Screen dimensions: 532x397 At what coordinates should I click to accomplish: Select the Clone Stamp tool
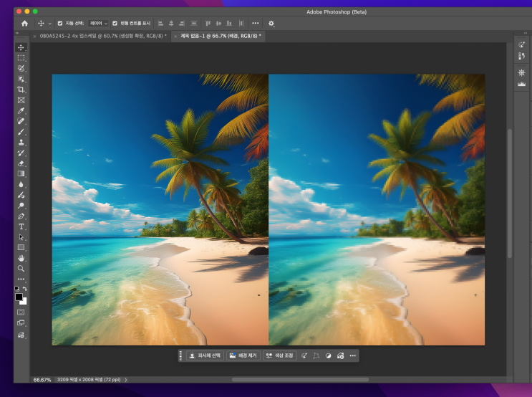pos(21,143)
